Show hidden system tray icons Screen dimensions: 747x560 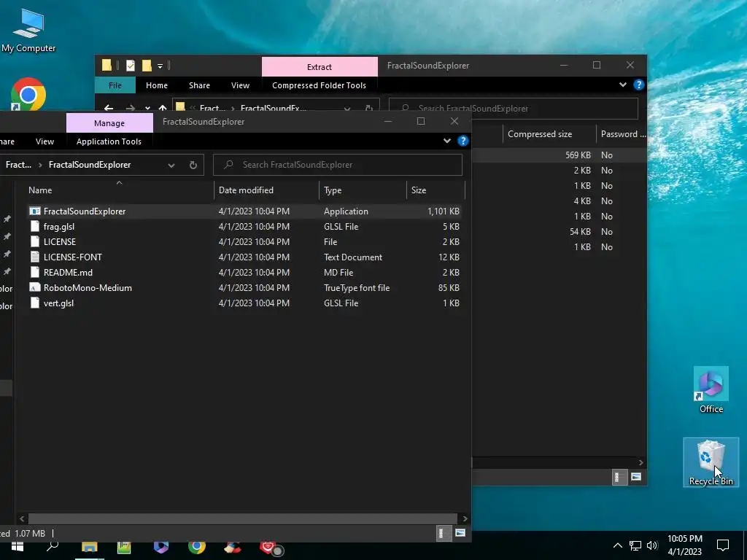(617, 545)
